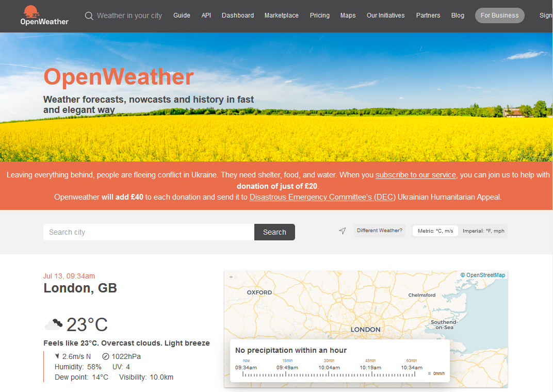Follow the subscribe to our service link

[415, 175]
